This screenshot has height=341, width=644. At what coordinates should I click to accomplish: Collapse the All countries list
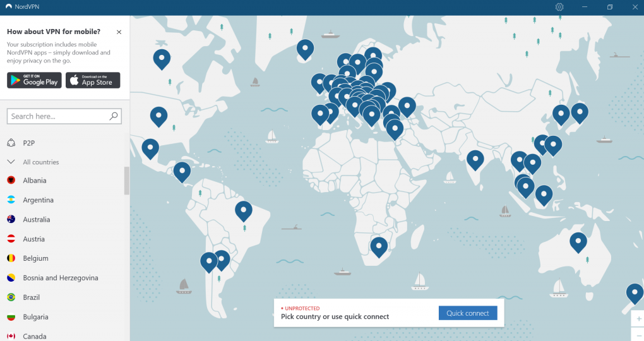click(x=11, y=162)
